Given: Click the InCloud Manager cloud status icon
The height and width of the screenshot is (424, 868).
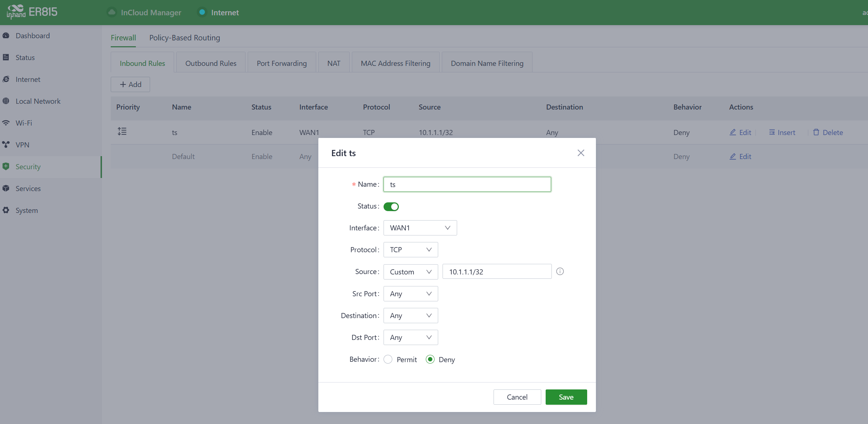Looking at the screenshot, I should pos(112,12).
